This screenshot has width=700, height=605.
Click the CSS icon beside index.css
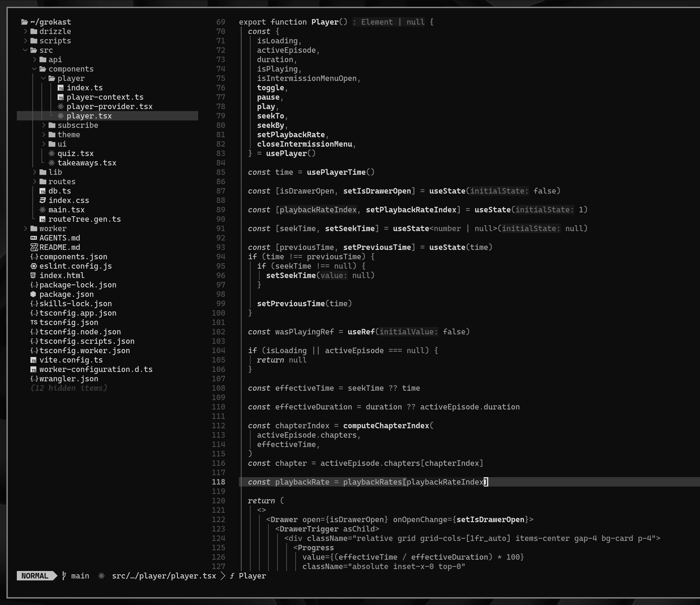42,200
